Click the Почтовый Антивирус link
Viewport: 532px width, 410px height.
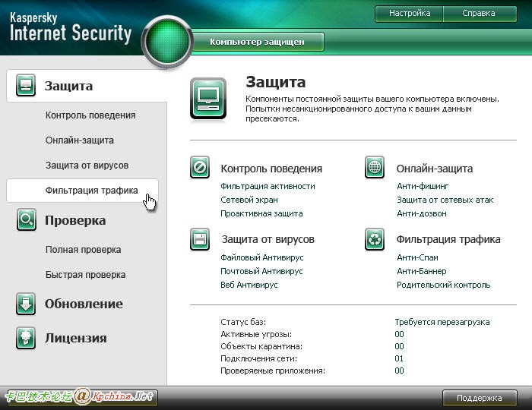click(x=261, y=271)
